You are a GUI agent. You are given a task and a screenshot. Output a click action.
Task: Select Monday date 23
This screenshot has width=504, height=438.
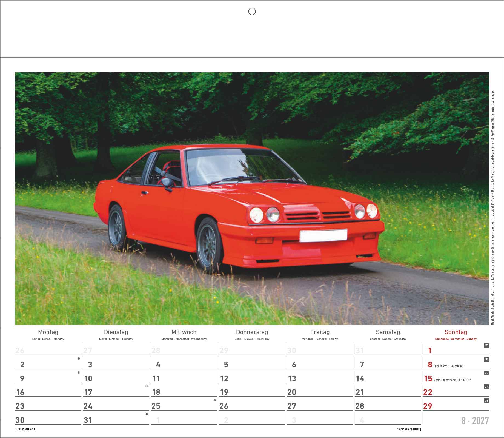coord(20,406)
